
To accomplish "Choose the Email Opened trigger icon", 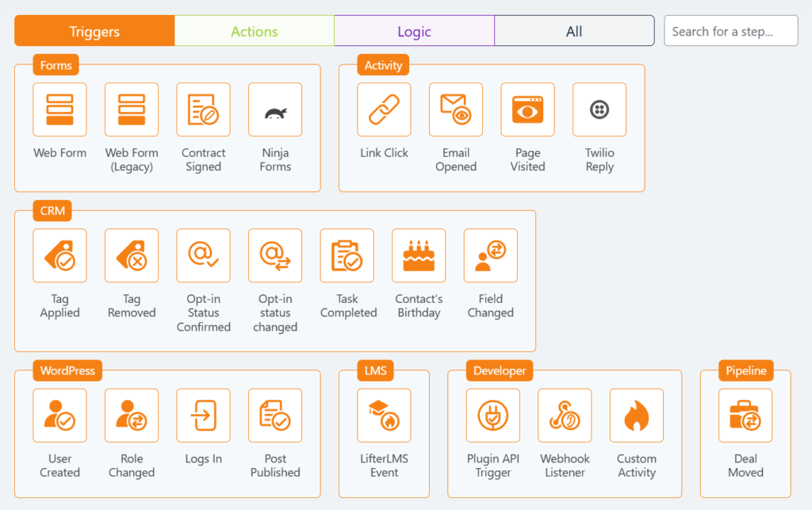I will (x=456, y=109).
